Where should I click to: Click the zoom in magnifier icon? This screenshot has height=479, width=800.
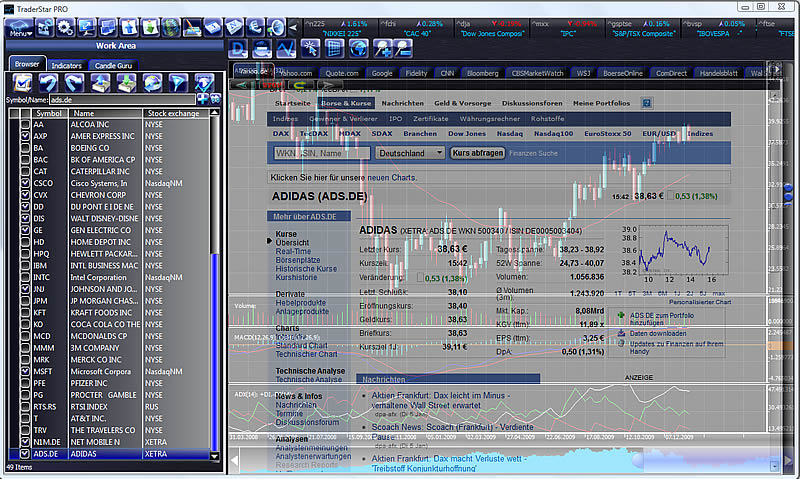coord(383,49)
